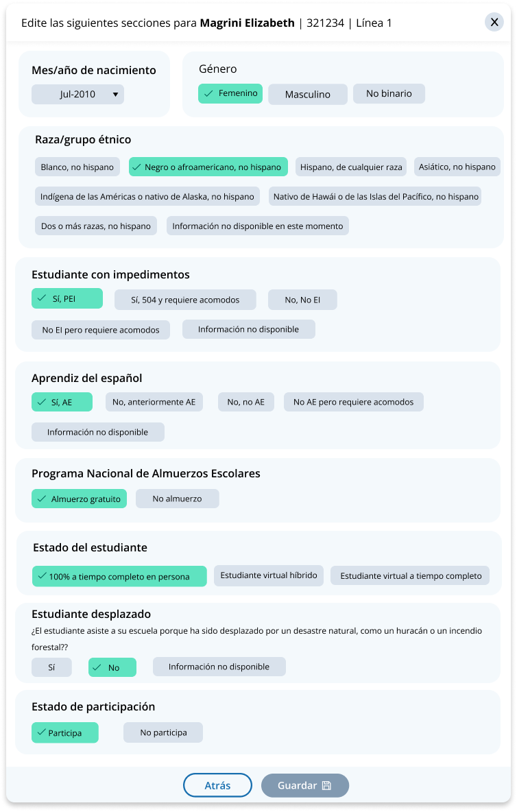517x812 pixels.
Task: Pick Asiático, no hispano option
Action: [457, 167]
